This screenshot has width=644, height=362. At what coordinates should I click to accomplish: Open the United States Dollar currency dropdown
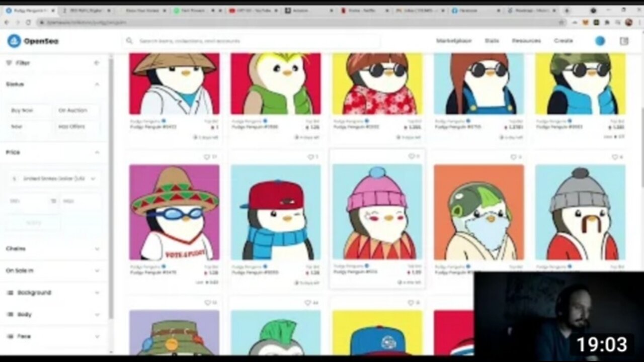click(x=53, y=178)
